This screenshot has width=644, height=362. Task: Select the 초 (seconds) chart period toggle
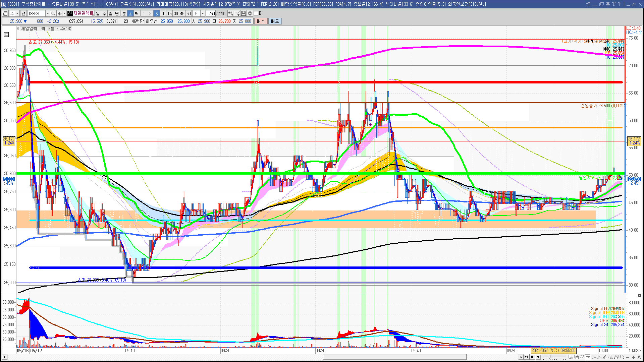tap(130, 13)
